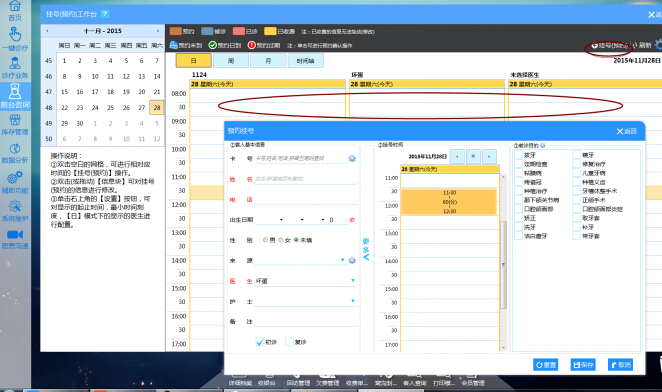This screenshot has width=662, height=392.
Task: Jump to today in dialog schedule
Action: coord(473,156)
